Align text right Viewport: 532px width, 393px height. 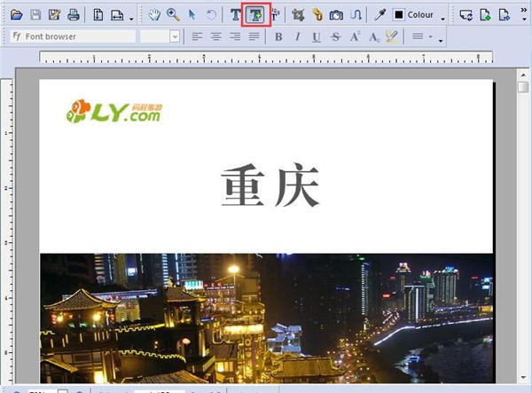click(235, 36)
